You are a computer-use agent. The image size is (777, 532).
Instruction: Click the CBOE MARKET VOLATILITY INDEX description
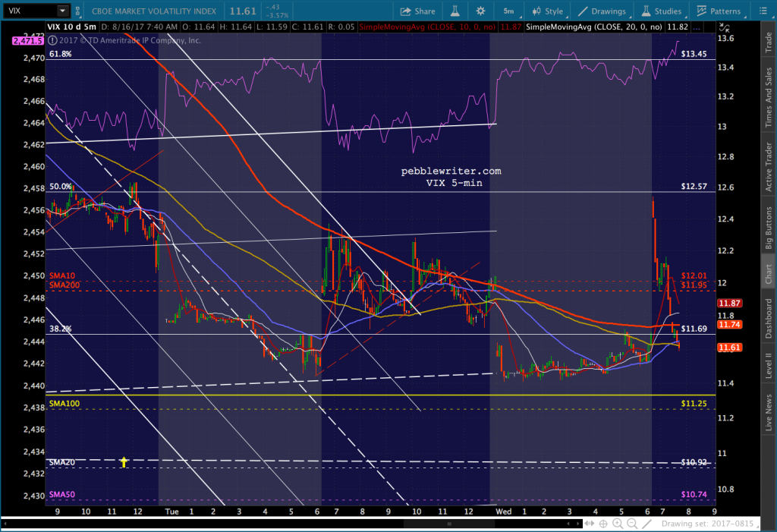(x=153, y=11)
